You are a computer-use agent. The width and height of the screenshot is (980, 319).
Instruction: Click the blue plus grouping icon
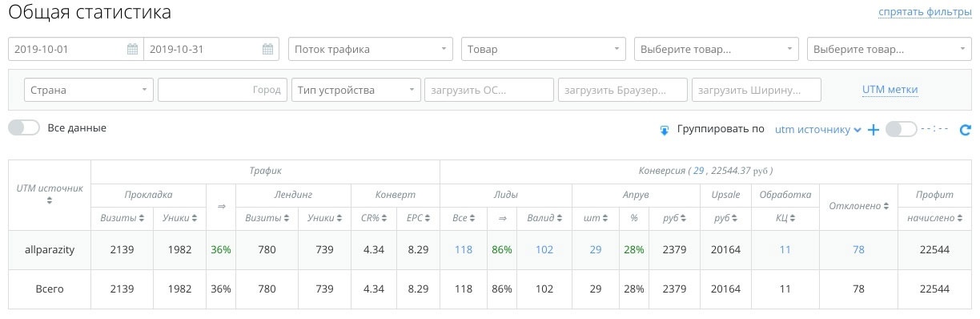[x=874, y=129]
